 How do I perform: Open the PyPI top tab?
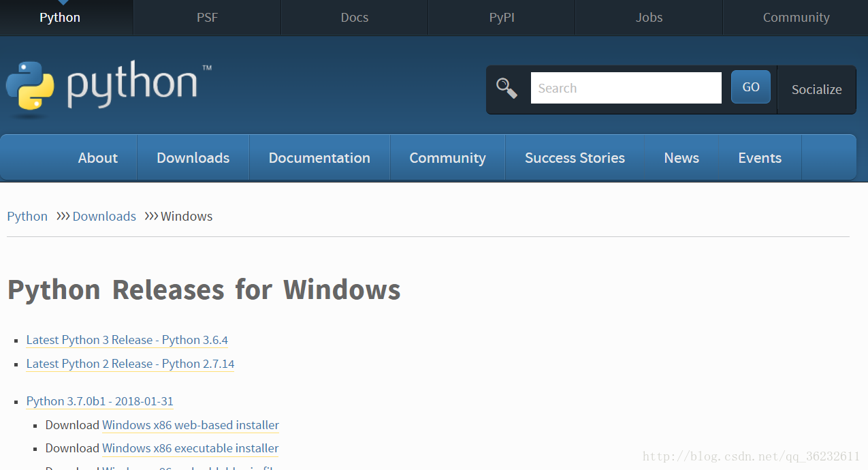(x=502, y=18)
